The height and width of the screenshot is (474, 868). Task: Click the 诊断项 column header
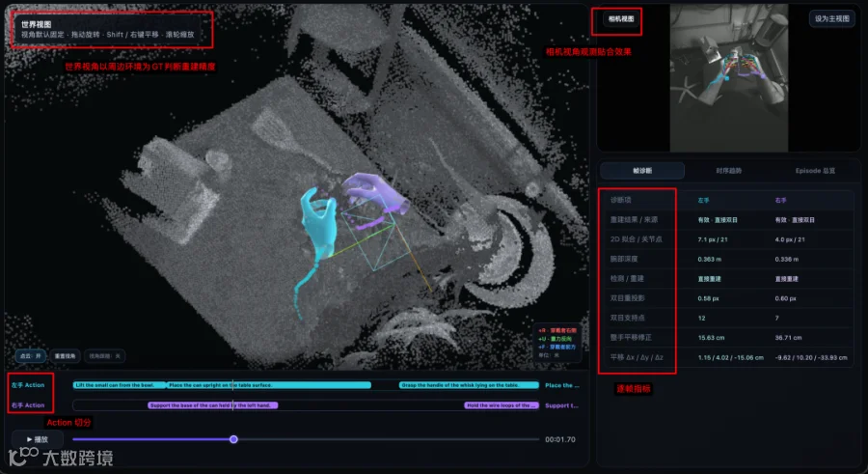click(x=620, y=200)
